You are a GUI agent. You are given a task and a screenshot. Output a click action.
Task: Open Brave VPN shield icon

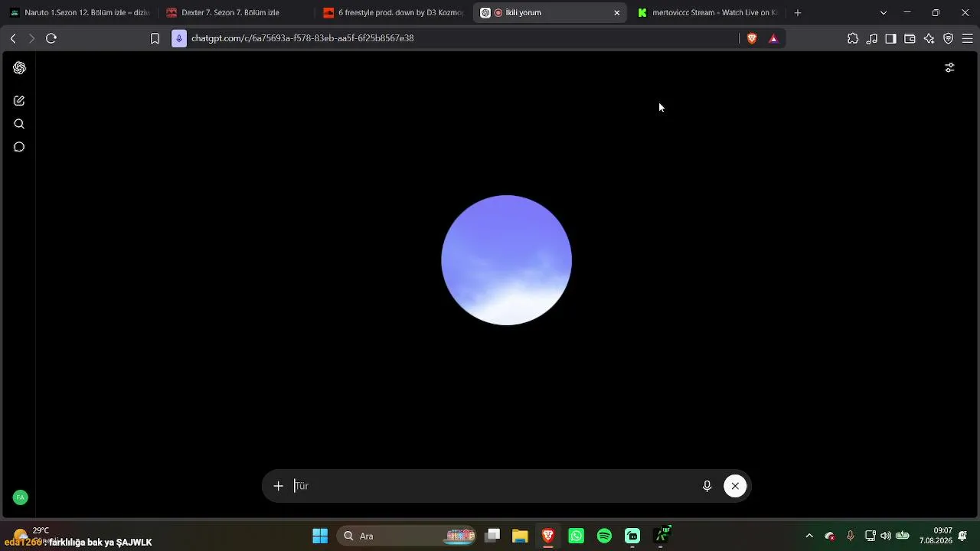tap(948, 38)
